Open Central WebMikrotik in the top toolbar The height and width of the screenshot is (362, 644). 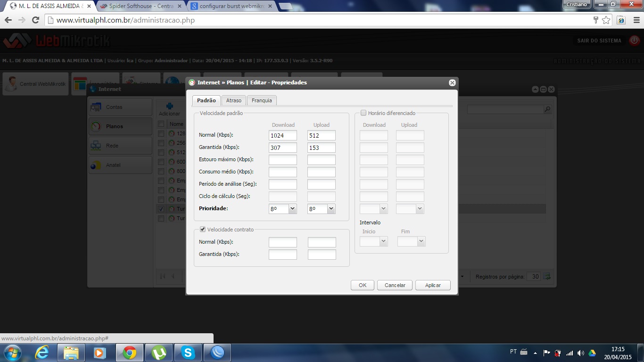pyautogui.click(x=36, y=84)
